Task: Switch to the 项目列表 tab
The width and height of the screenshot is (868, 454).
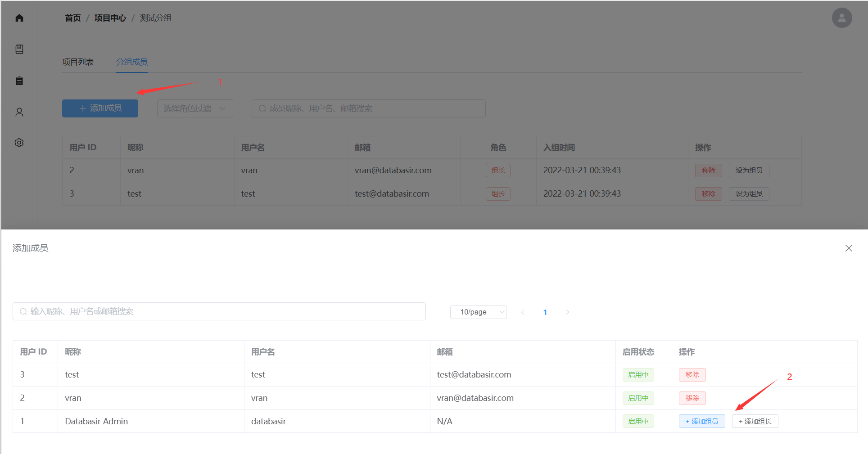Action: click(78, 62)
